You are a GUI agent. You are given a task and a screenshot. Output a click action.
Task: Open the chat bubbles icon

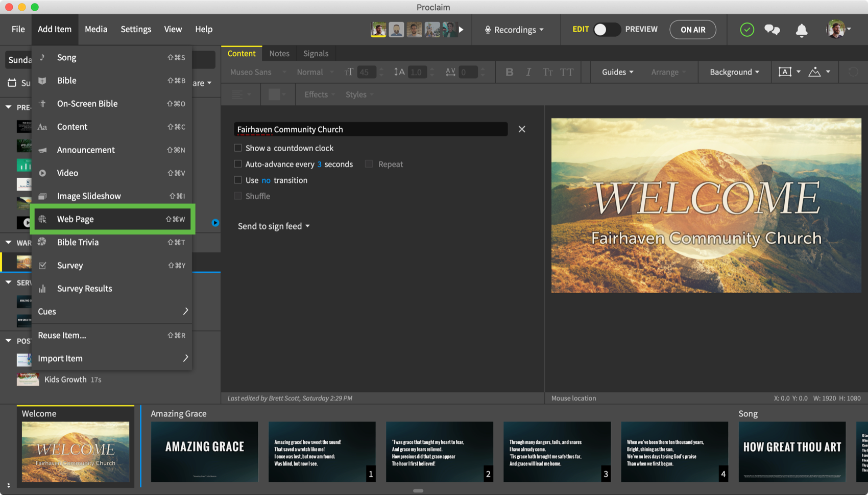pyautogui.click(x=772, y=30)
